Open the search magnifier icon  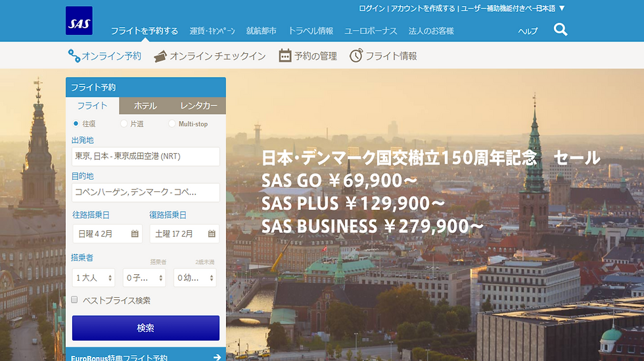click(560, 30)
